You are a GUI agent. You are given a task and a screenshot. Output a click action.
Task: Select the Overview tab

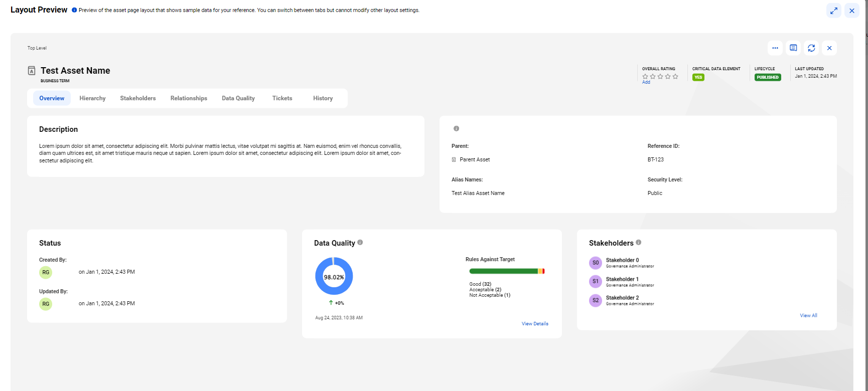52,98
